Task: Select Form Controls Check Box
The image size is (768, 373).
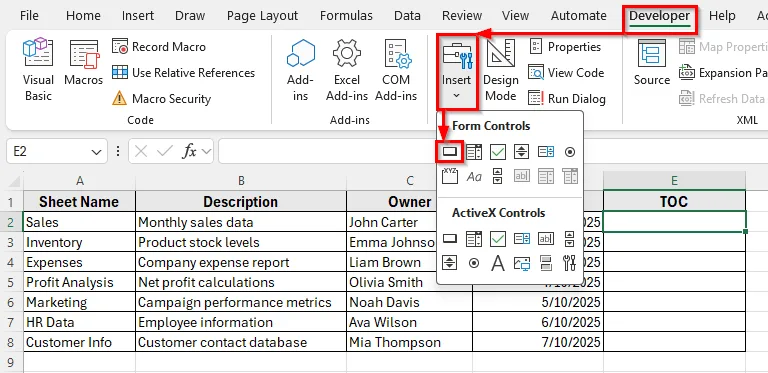Action: [498, 152]
